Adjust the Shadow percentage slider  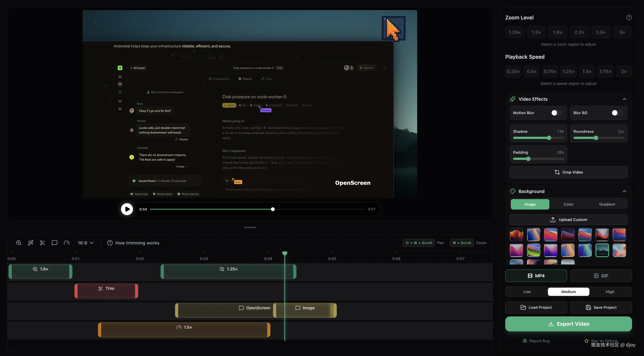pyautogui.click(x=549, y=138)
